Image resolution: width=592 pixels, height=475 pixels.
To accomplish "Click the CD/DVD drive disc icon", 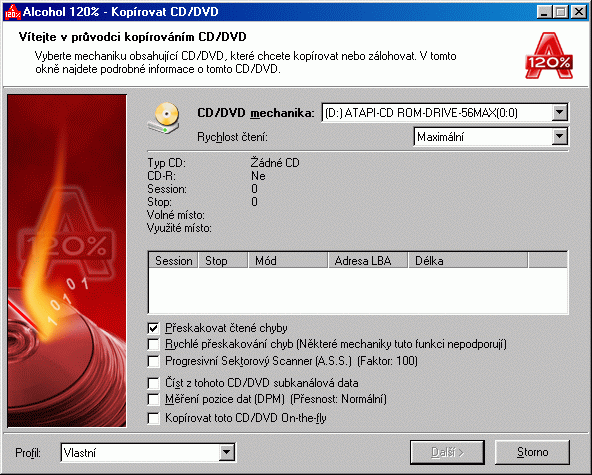I will coord(164,118).
